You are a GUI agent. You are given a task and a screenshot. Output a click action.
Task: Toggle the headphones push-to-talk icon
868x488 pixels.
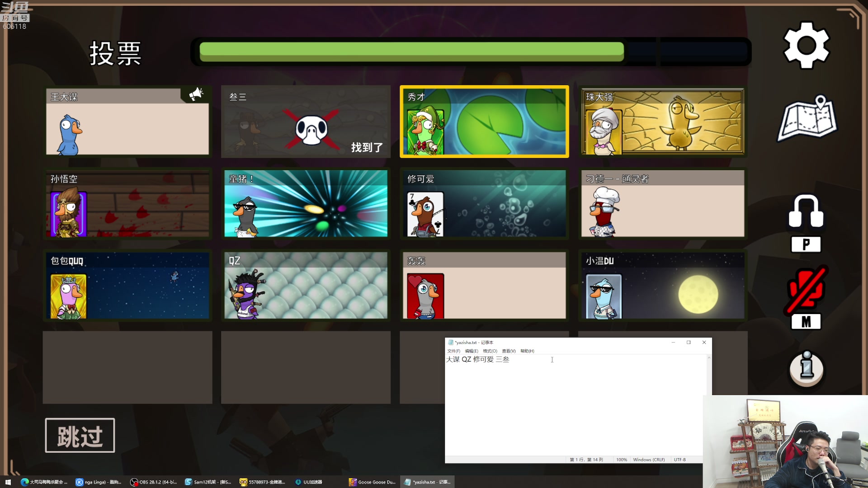806,211
